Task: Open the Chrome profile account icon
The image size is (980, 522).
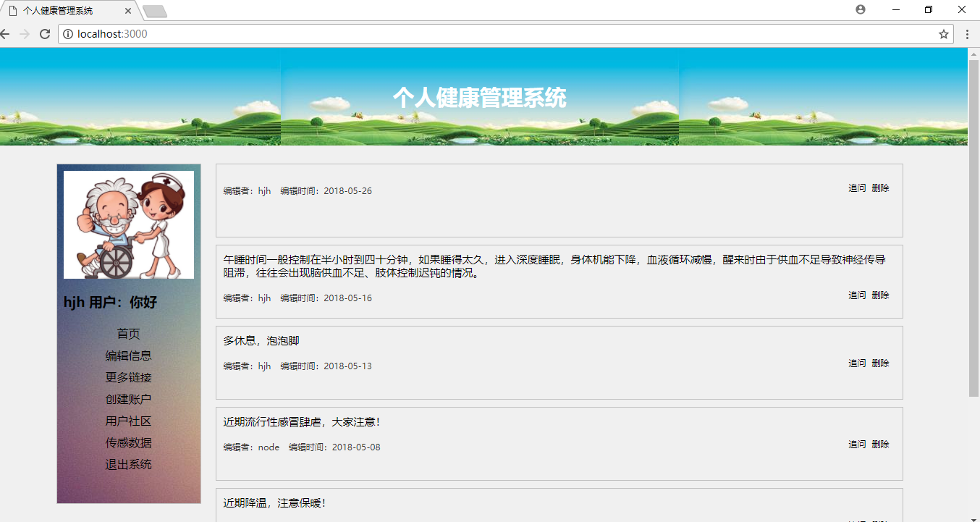Action: coord(861,9)
